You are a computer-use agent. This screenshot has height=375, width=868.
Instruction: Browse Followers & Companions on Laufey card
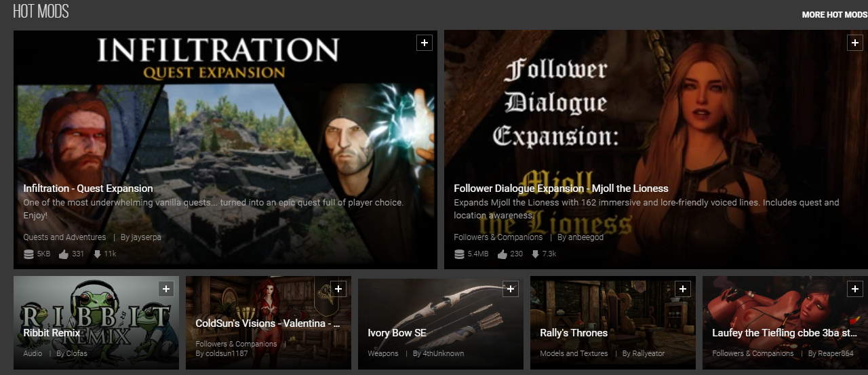[753, 353]
